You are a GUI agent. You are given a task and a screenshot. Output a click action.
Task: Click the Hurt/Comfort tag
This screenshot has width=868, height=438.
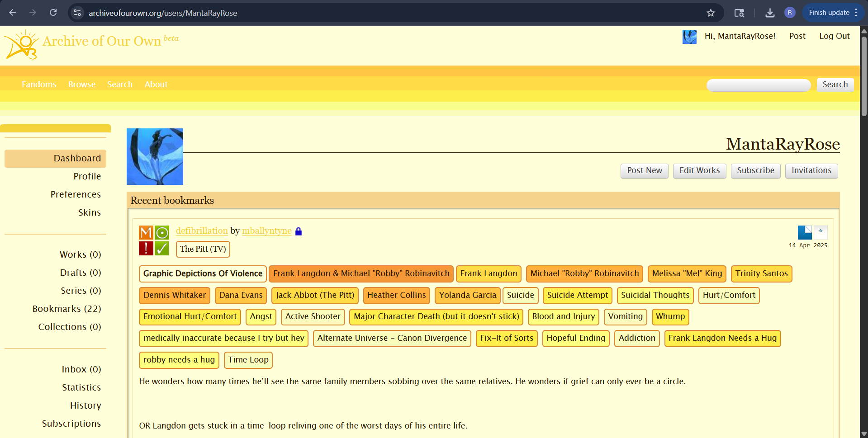(729, 295)
